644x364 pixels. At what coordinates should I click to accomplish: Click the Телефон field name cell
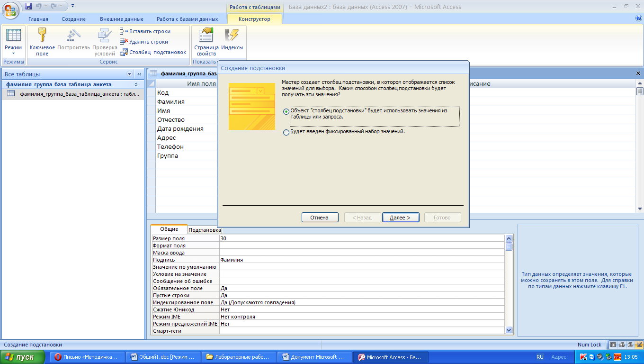click(x=186, y=147)
